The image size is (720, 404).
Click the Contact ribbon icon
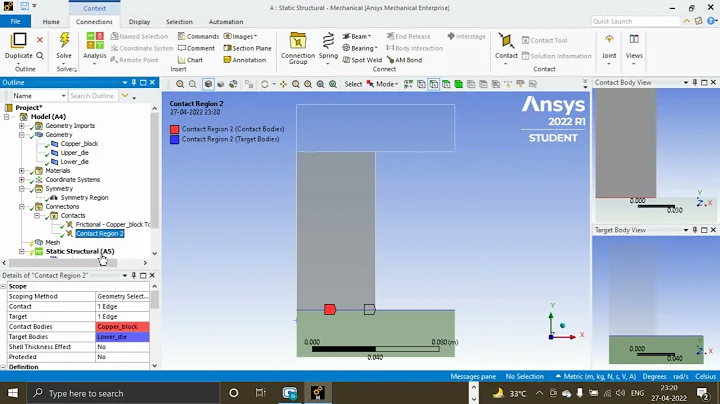point(506,41)
